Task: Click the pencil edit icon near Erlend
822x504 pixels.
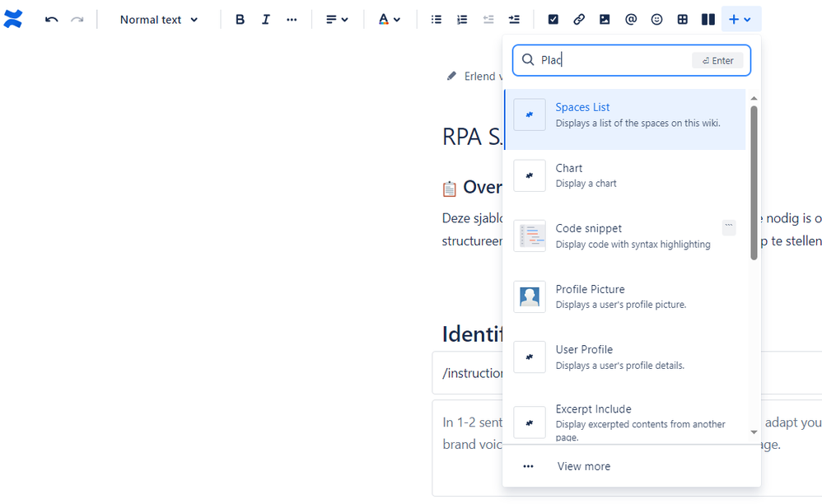Action: point(451,76)
